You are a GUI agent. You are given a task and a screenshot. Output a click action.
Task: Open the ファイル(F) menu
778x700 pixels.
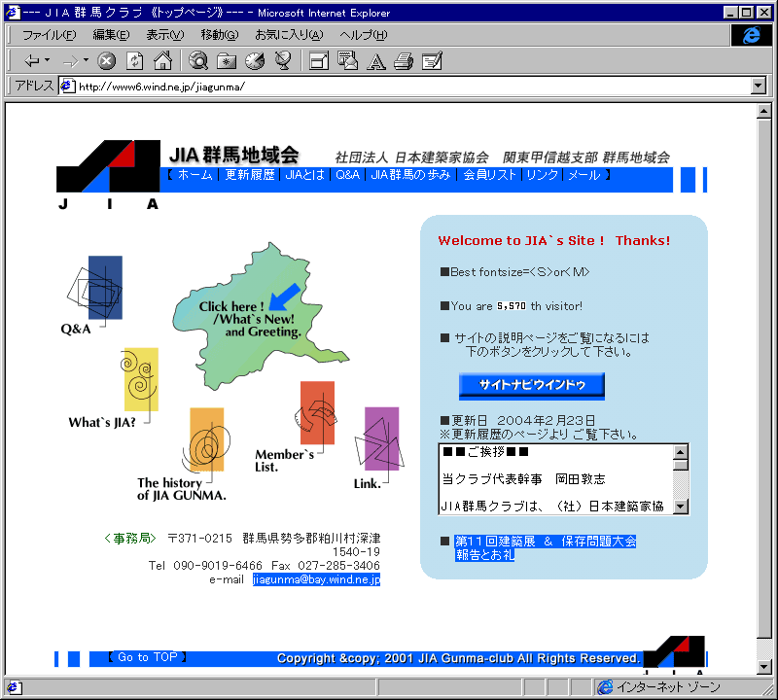(x=50, y=35)
